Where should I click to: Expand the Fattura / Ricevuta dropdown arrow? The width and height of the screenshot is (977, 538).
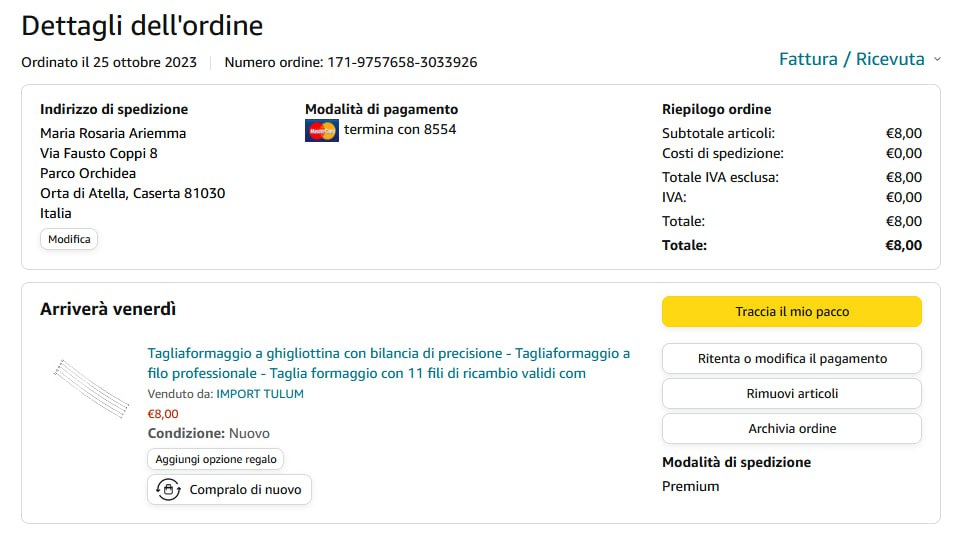coord(937,60)
